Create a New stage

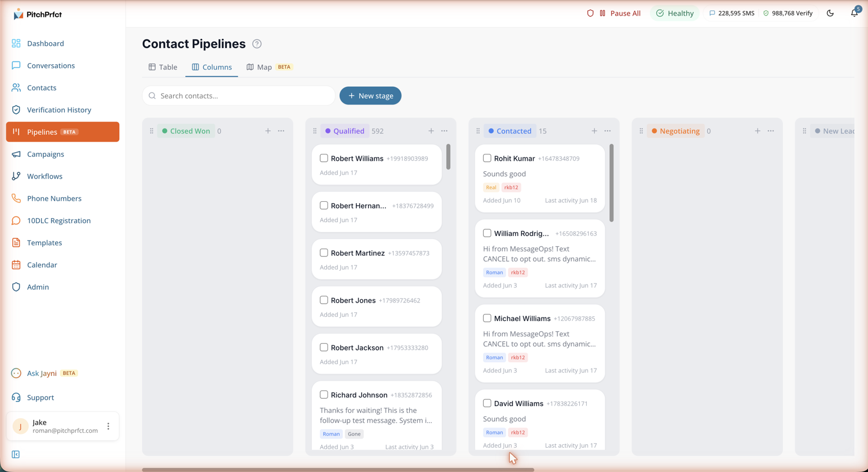(370, 96)
